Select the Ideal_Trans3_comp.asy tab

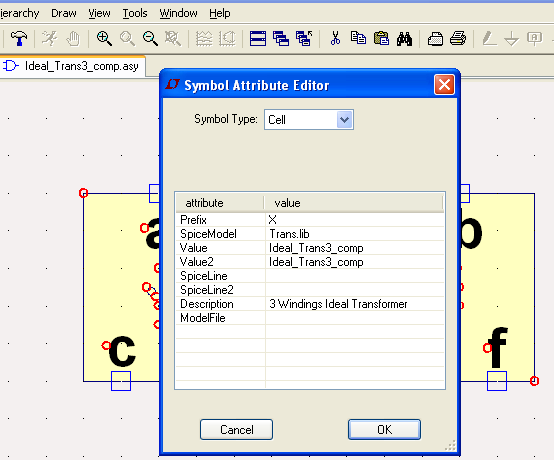coord(73,66)
